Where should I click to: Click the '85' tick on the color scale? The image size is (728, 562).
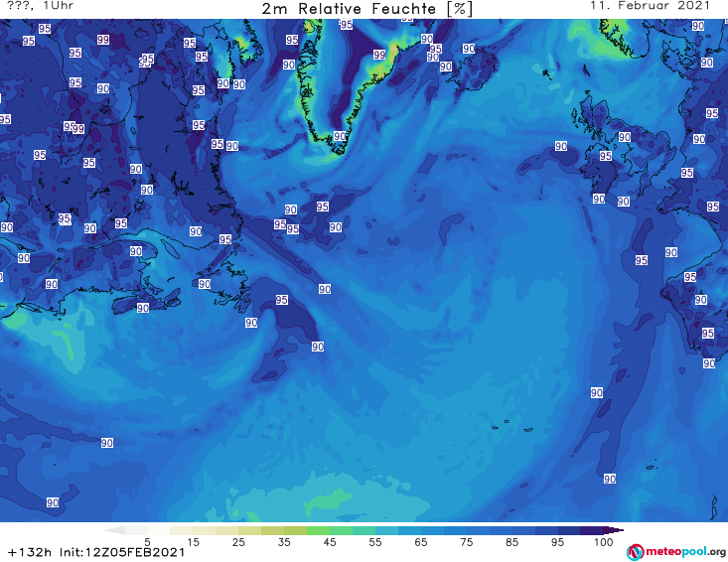coord(511,542)
